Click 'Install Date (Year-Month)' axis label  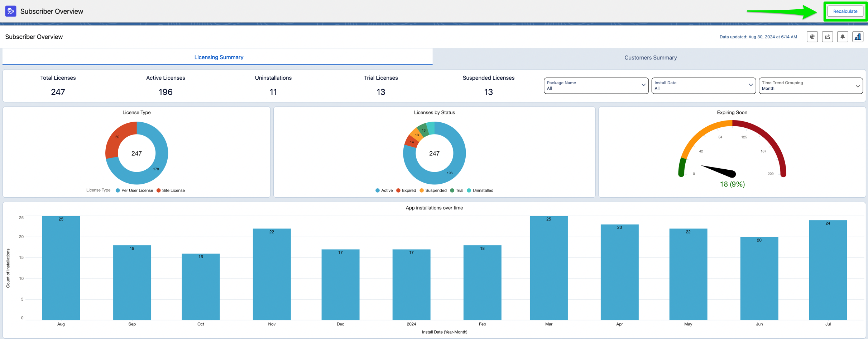[x=444, y=332]
